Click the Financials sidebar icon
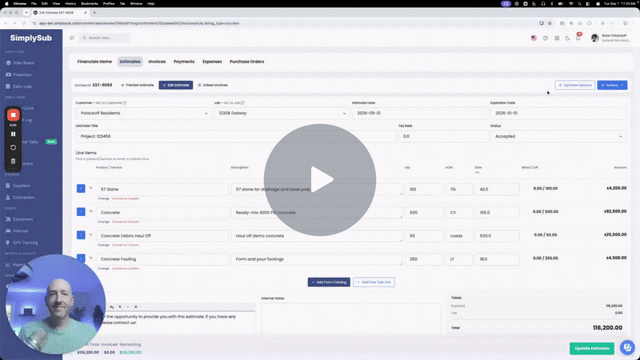The image size is (640, 360). point(8,75)
